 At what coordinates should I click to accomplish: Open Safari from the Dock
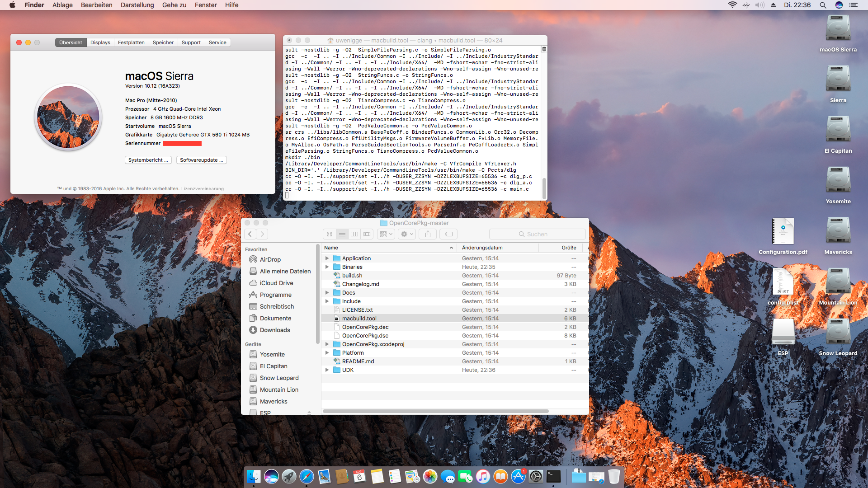307,477
